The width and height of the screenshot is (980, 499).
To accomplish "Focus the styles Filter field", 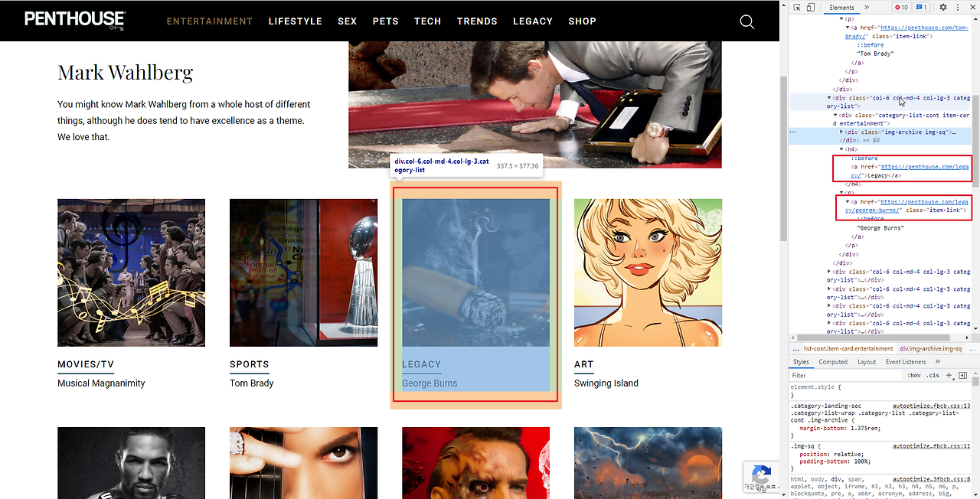I will point(846,376).
